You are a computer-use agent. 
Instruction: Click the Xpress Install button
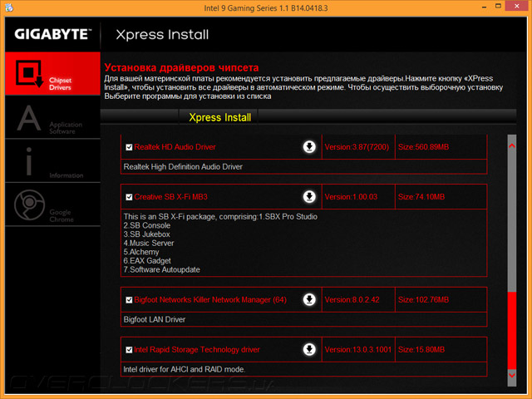pos(219,117)
